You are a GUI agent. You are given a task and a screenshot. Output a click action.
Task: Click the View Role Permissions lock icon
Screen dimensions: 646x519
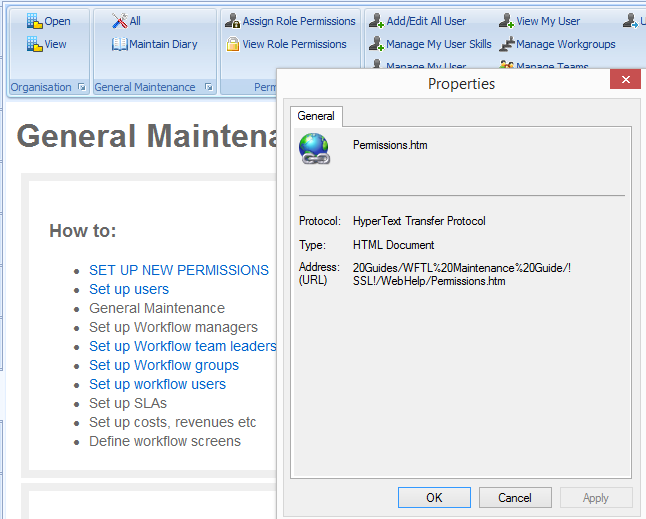click(x=232, y=44)
